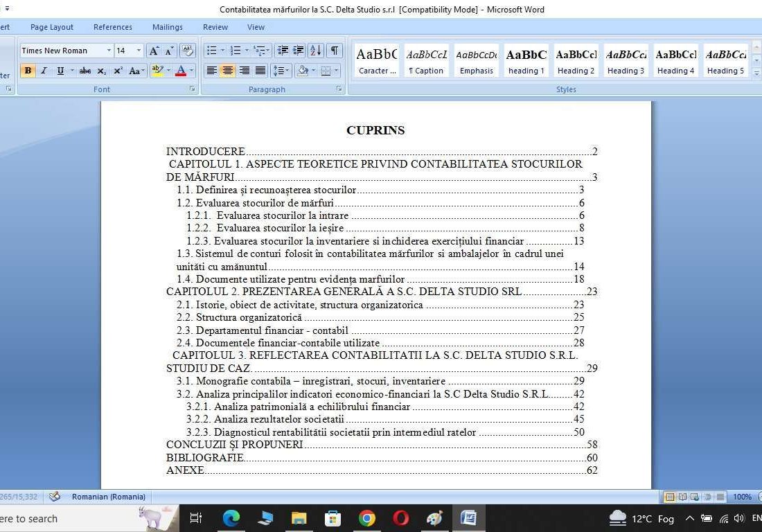The height and width of the screenshot is (532, 762).
Task: Apply the Heading 2 style
Action: point(576,60)
